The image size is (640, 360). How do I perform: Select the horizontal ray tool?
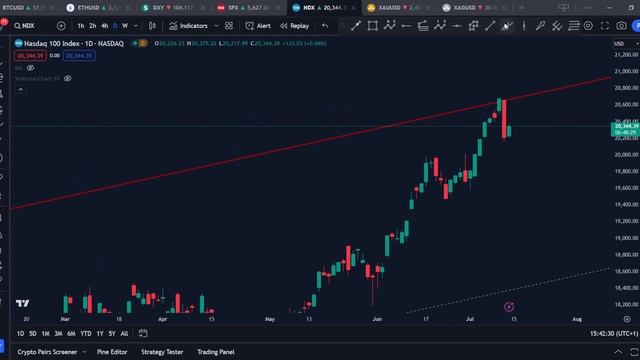457,26
